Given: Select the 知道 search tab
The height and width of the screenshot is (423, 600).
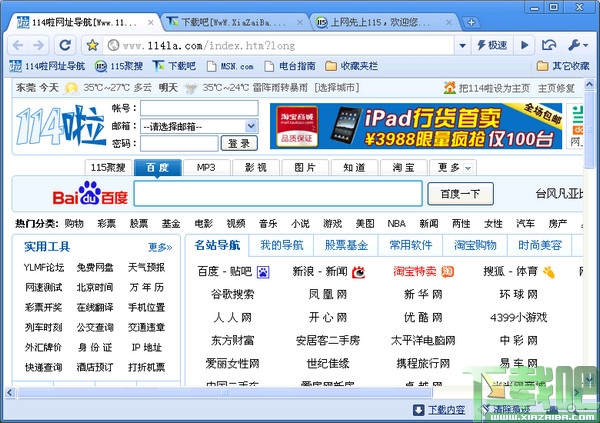Looking at the screenshot, I should pos(354,167).
